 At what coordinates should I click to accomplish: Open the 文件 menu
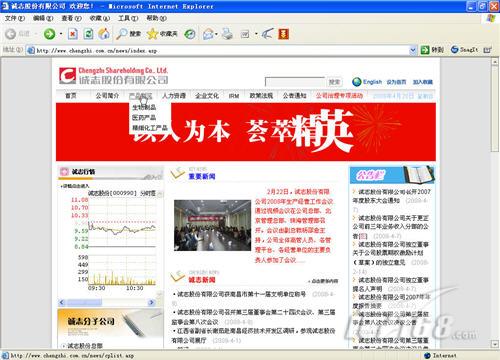point(15,18)
